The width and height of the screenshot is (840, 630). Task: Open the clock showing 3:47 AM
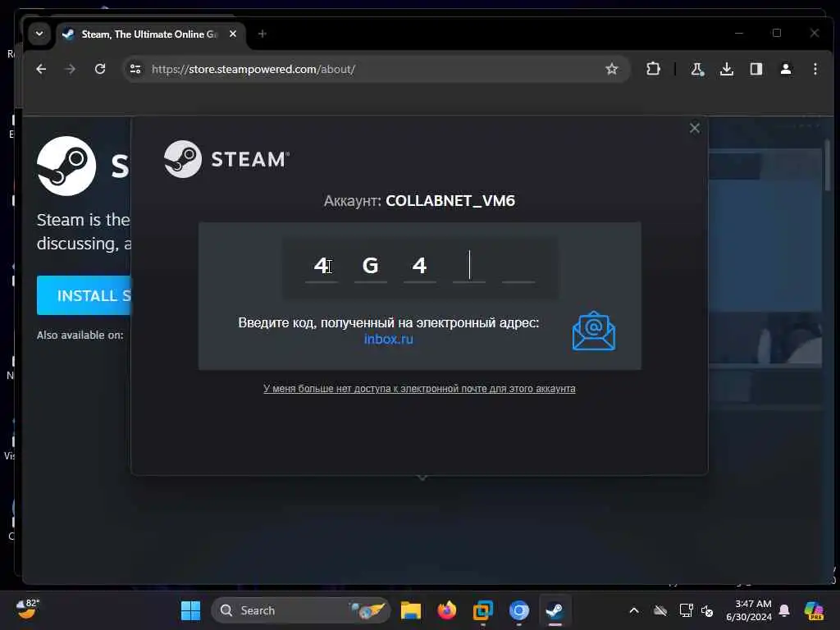tap(749, 610)
